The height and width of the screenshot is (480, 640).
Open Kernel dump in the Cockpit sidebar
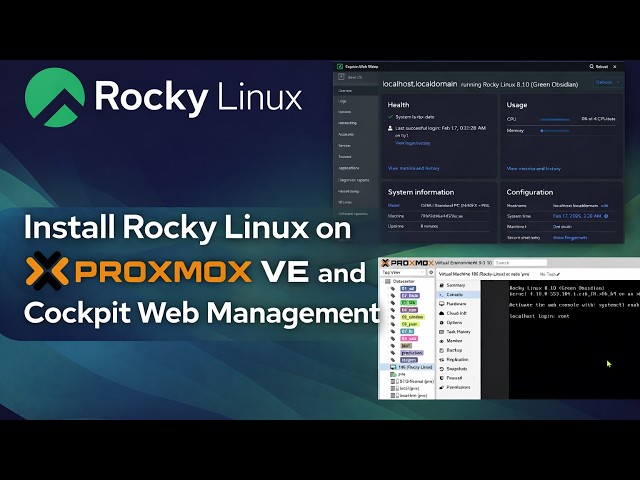click(348, 191)
